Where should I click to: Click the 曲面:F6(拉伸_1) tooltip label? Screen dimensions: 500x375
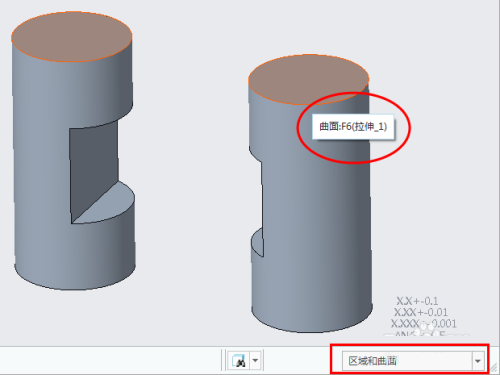[x=353, y=127]
